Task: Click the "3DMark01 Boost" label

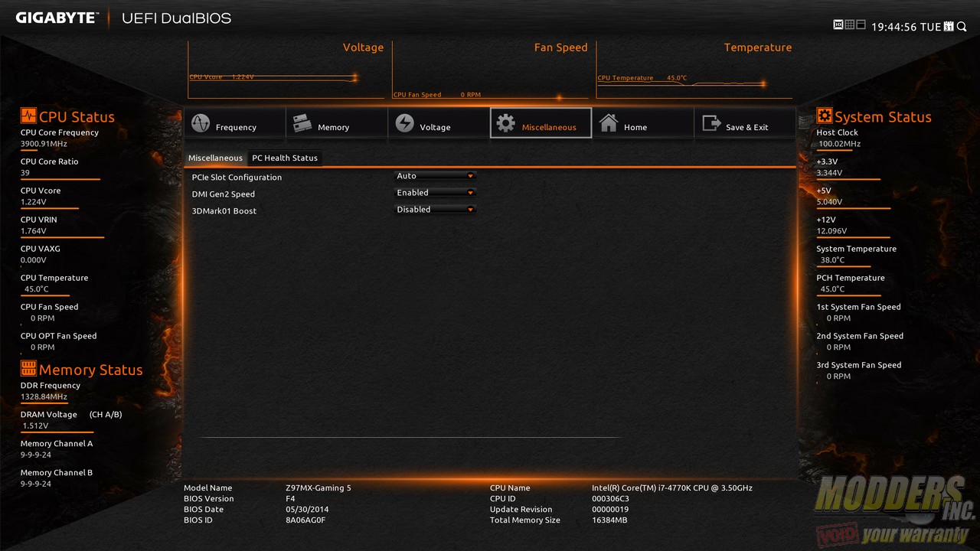Action: [x=224, y=211]
